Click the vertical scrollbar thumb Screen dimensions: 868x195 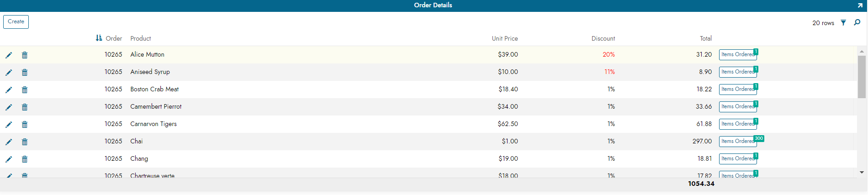[x=862, y=77]
